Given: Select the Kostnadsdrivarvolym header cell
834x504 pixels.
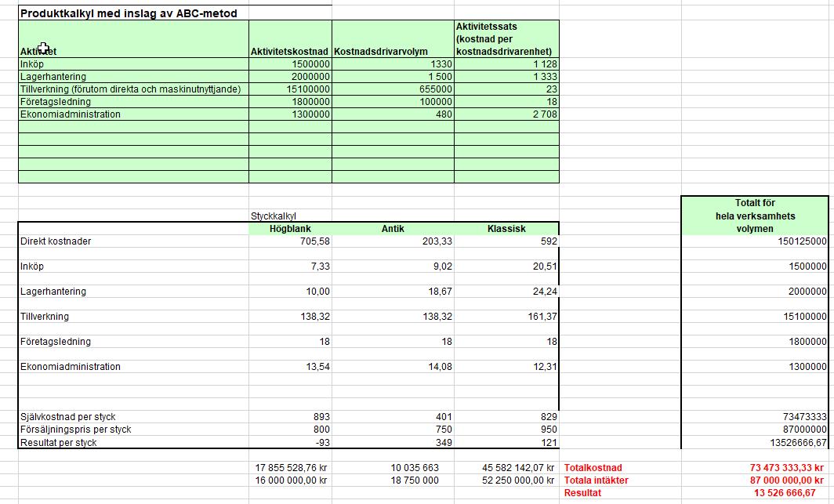Looking at the screenshot, I should coord(381,51).
